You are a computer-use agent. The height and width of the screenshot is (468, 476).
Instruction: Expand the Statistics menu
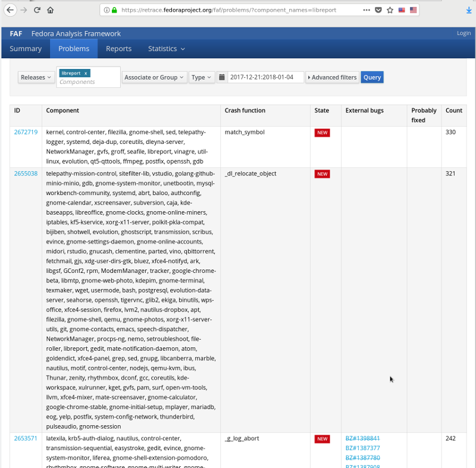click(167, 49)
